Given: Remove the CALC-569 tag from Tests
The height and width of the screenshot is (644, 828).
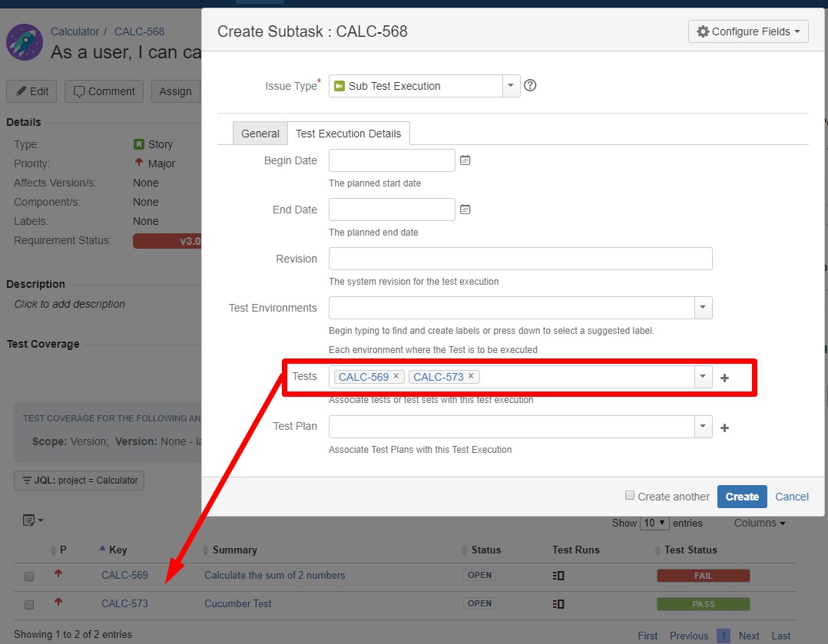Looking at the screenshot, I should 396,376.
